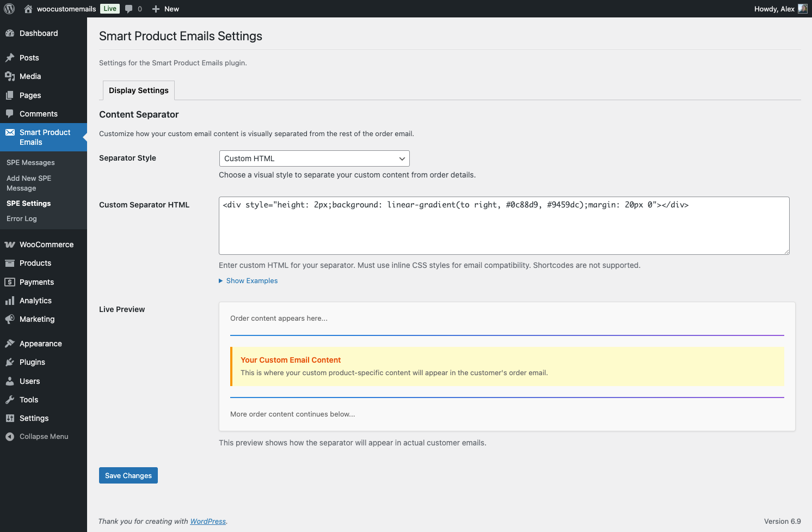The height and width of the screenshot is (532, 812).
Task: Switch to the Display Settings tab
Action: pyautogui.click(x=139, y=90)
